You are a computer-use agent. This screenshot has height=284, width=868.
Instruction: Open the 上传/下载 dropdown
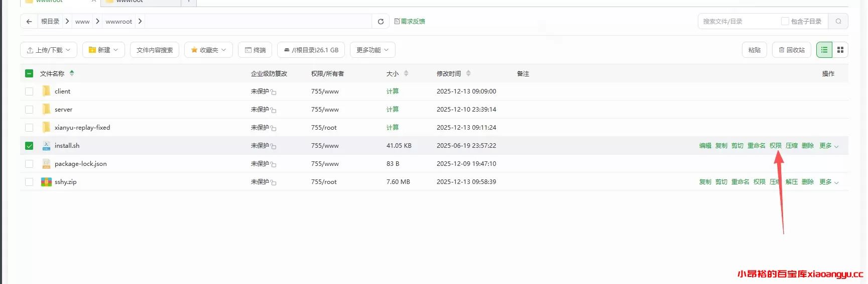click(49, 50)
